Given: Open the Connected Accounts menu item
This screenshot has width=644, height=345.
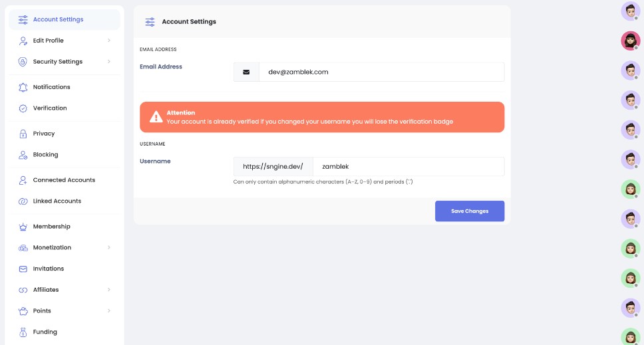Looking at the screenshot, I should (64, 180).
